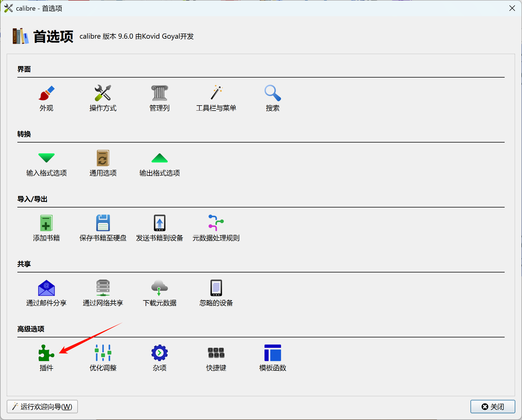Open 元数据处理规则 metadata rules

216,228
